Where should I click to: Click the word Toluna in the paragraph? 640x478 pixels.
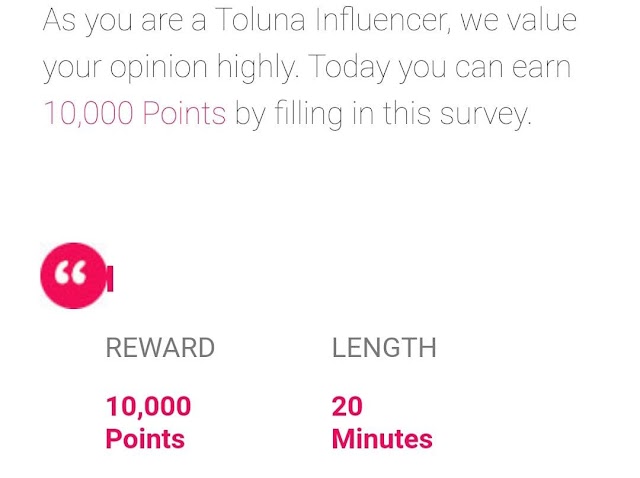260,20
